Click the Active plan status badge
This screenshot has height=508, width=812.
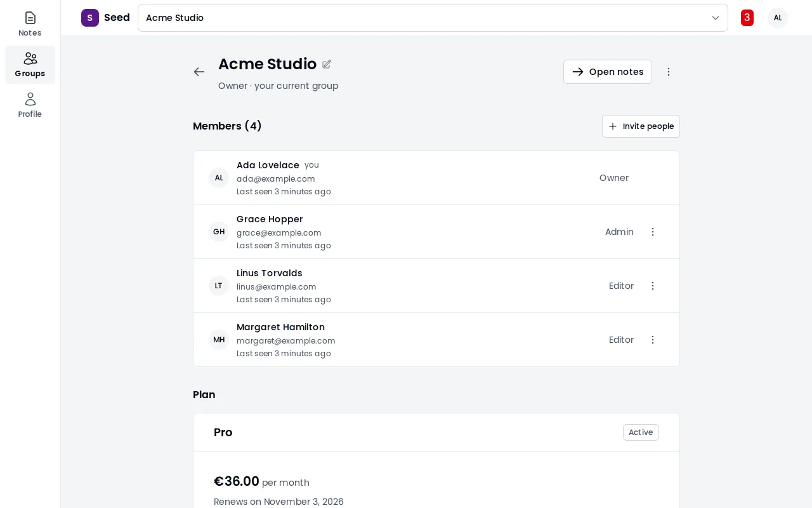641,432
